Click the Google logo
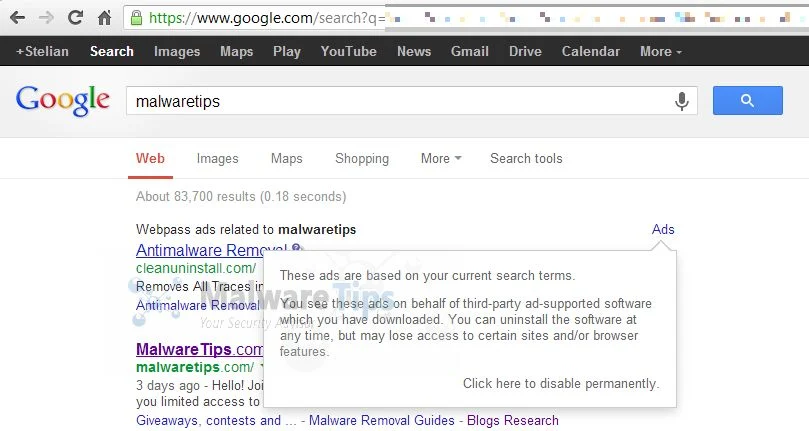This screenshot has width=809, height=431. 62,100
